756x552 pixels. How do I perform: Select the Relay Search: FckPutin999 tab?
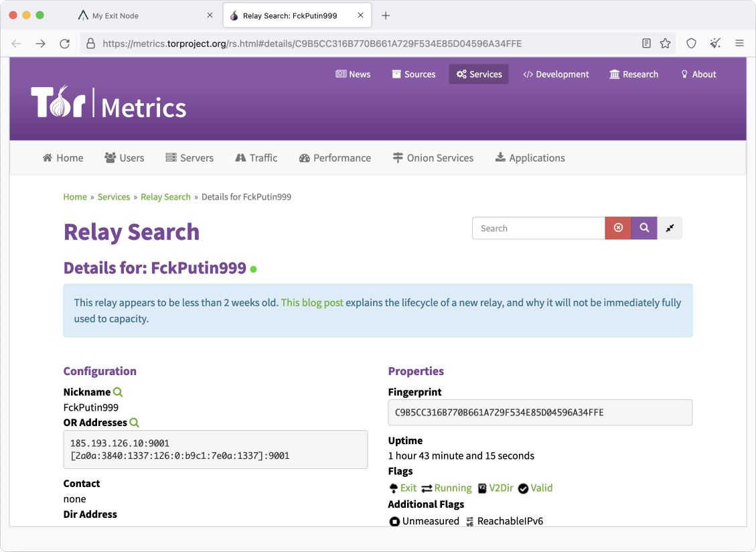297,15
